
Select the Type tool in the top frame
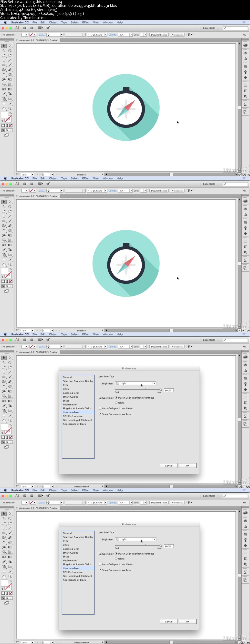coord(4,60)
